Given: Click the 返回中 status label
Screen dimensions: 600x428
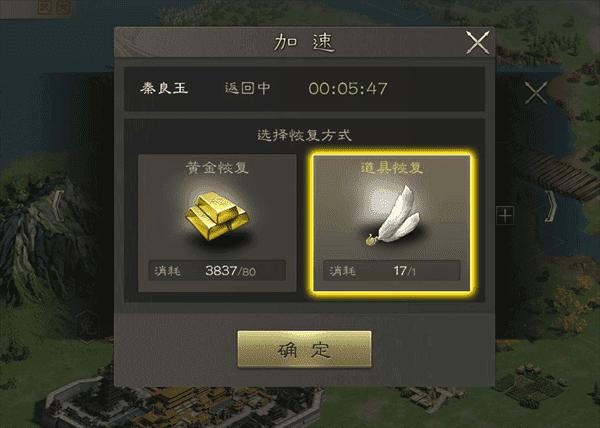Looking at the screenshot, I should [248, 88].
